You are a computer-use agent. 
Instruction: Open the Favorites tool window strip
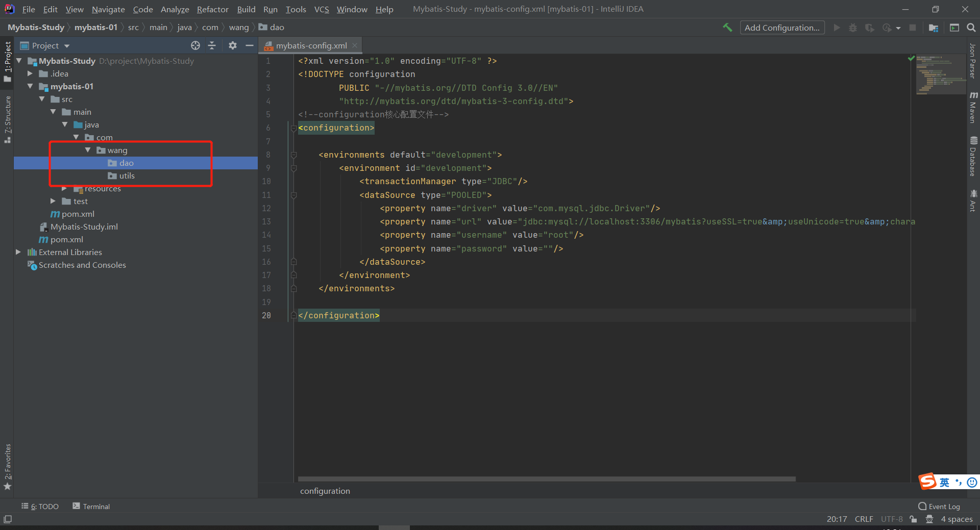tap(7, 467)
